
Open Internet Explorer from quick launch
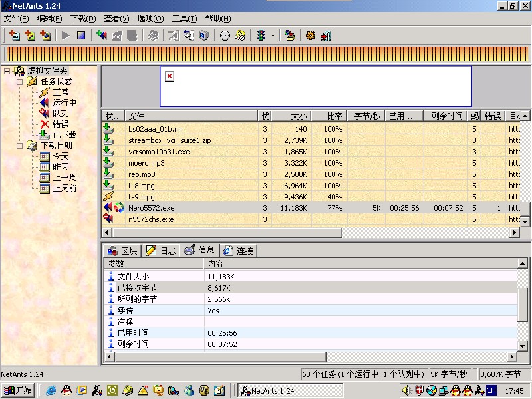(51, 390)
